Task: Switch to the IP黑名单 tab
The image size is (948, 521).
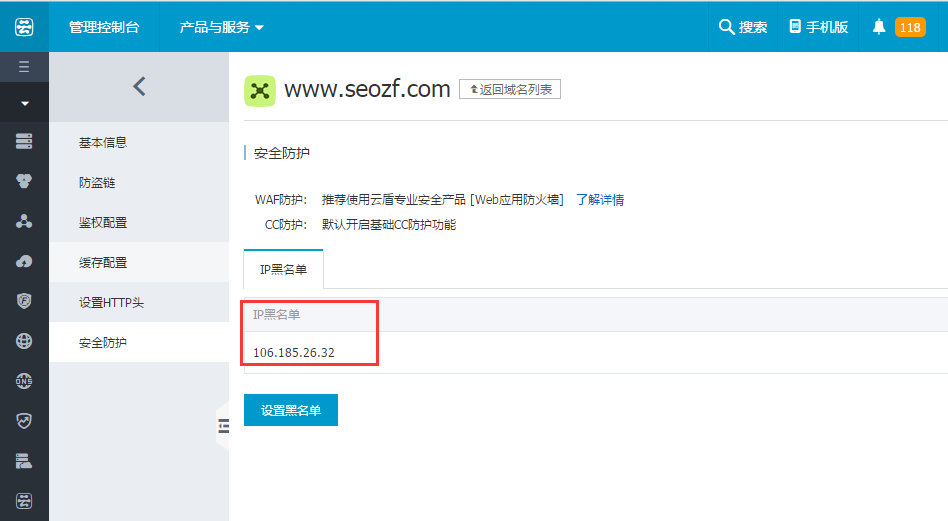Action: tap(283, 270)
